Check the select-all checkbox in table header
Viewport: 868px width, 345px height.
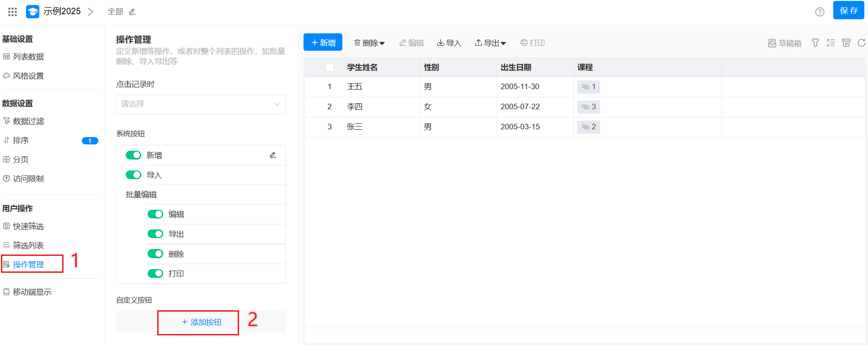[x=330, y=68]
